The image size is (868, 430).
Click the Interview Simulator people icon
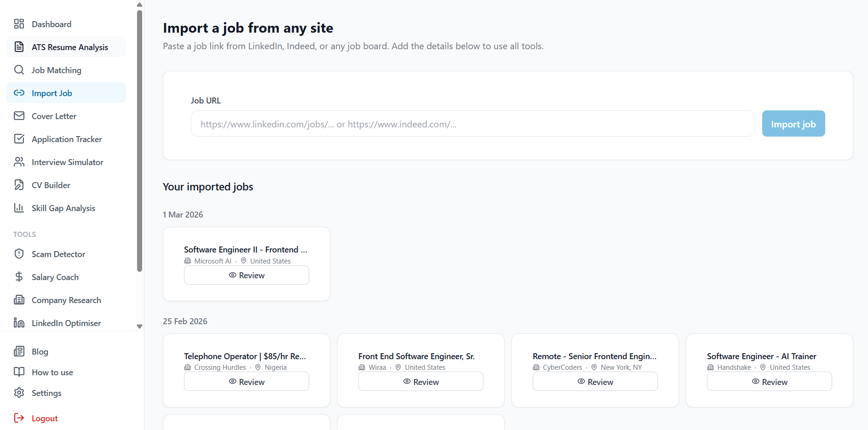(19, 162)
